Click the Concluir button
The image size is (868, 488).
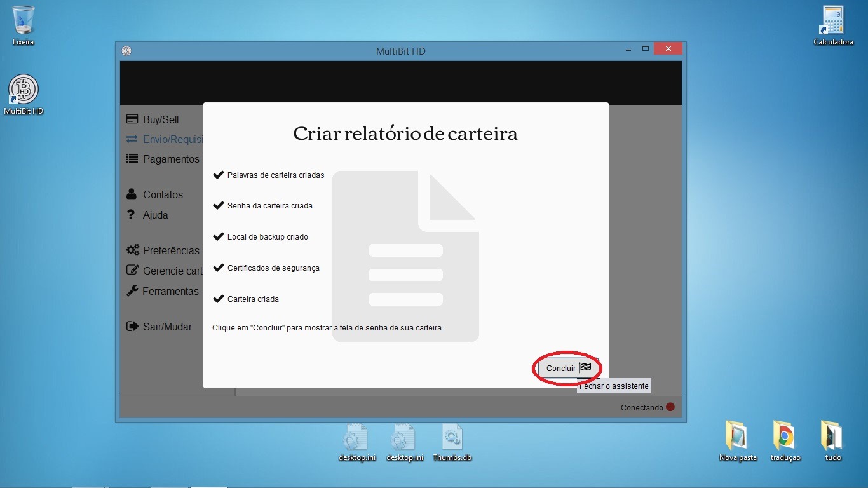click(567, 368)
